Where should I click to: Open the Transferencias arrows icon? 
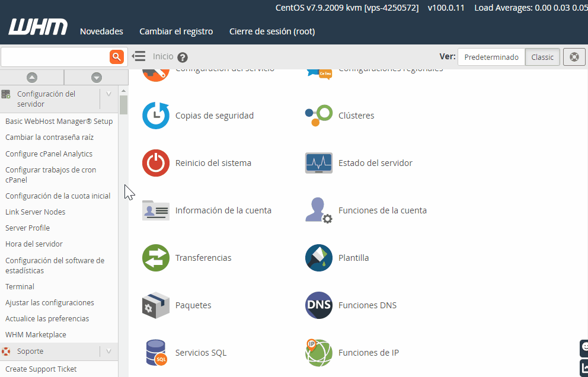coord(156,258)
